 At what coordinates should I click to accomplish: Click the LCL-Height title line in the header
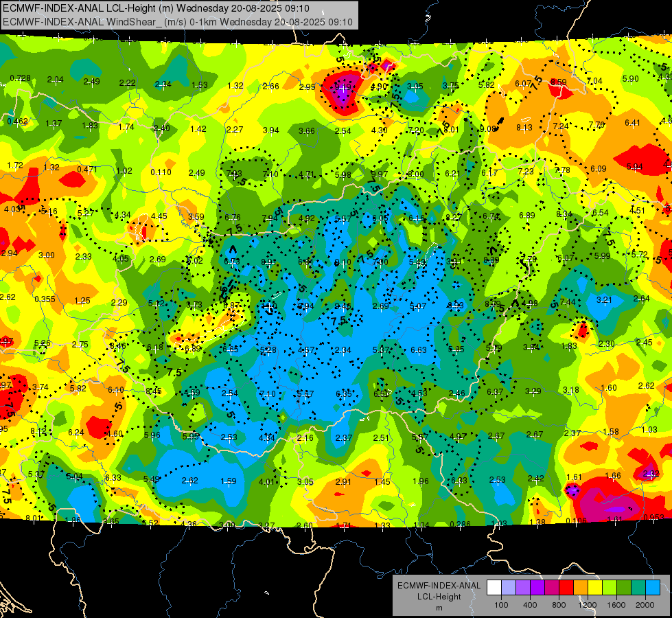(156, 8)
